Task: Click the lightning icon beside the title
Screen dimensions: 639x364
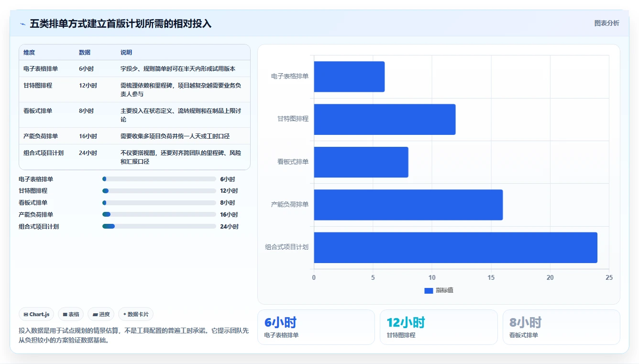Action: (22, 24)
